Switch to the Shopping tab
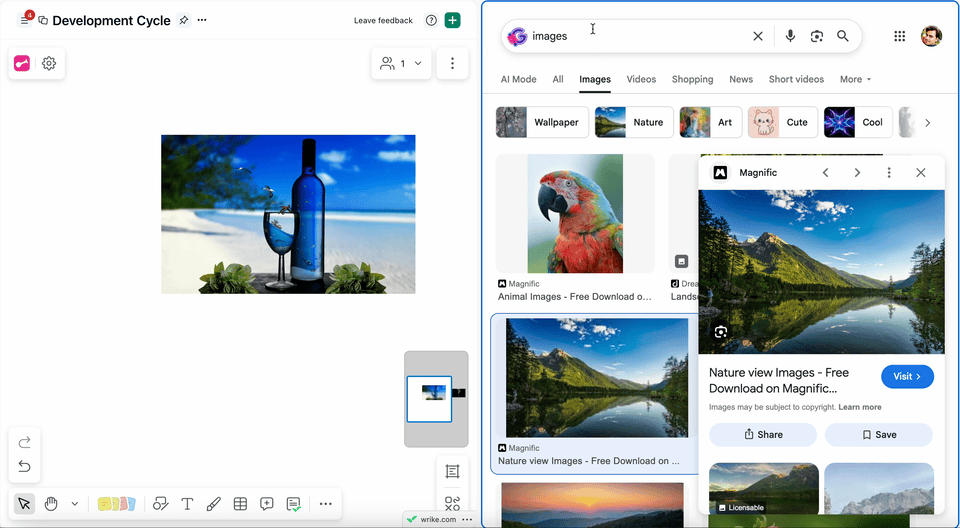Screen dimensions: 960x528 coord(692,79)
